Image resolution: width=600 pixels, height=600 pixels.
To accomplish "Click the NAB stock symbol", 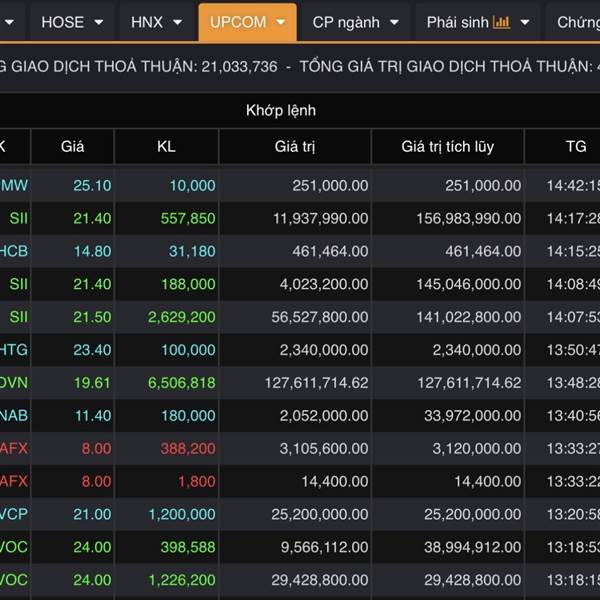I will [x=14, y=415].
